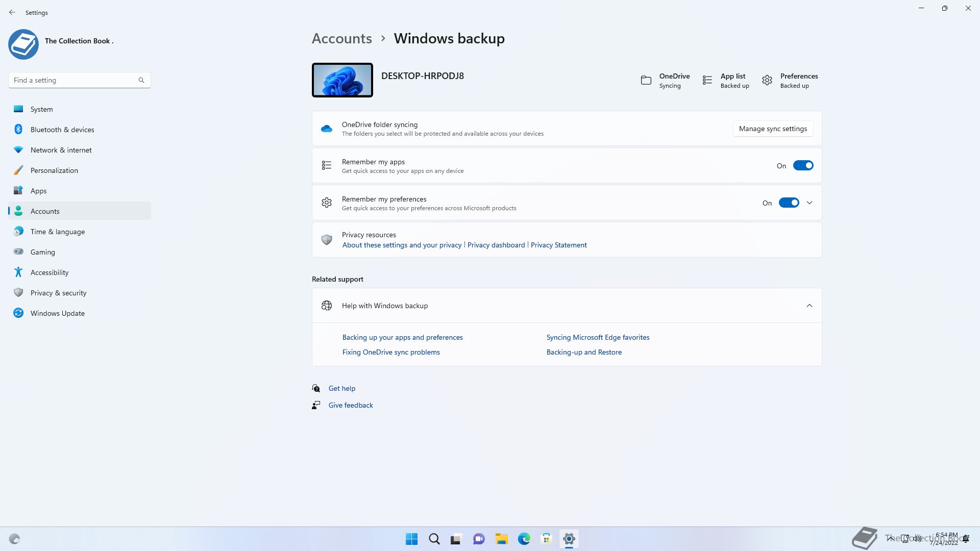The image size is (980, 551).
Task: Open taskbar Search
Action: coord(434,539)
